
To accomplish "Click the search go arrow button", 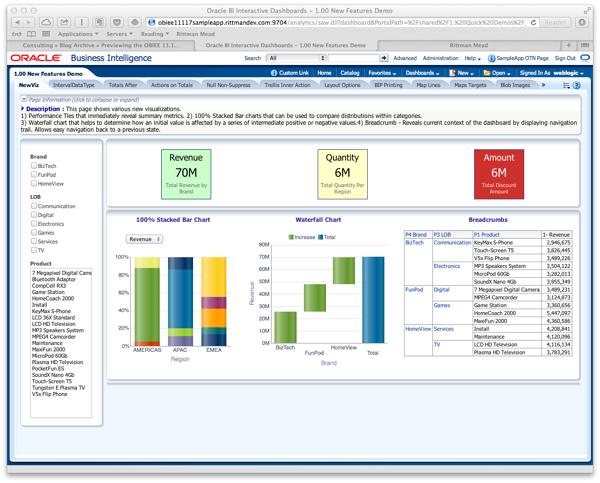I will click(x=383, y=58).
